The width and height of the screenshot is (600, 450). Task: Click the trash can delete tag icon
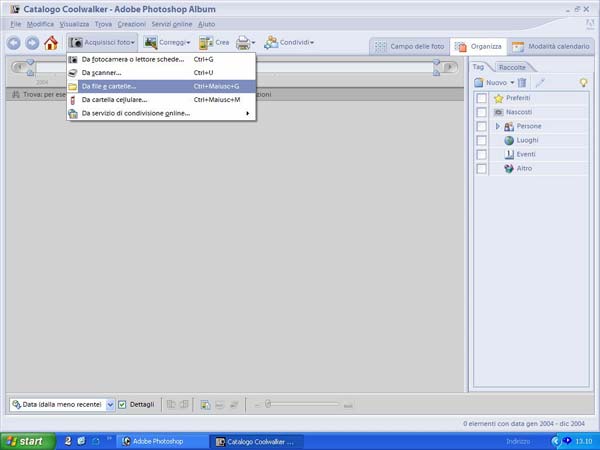[522, 83]
